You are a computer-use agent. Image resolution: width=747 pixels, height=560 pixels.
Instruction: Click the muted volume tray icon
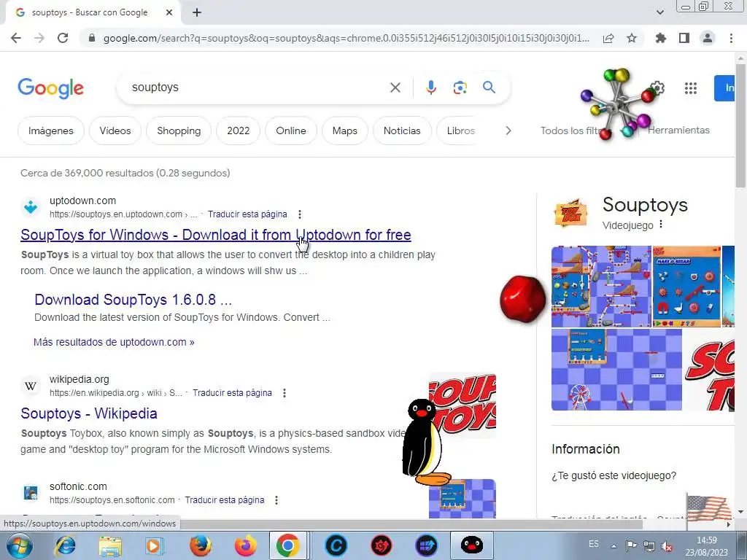tap(667, 546)
